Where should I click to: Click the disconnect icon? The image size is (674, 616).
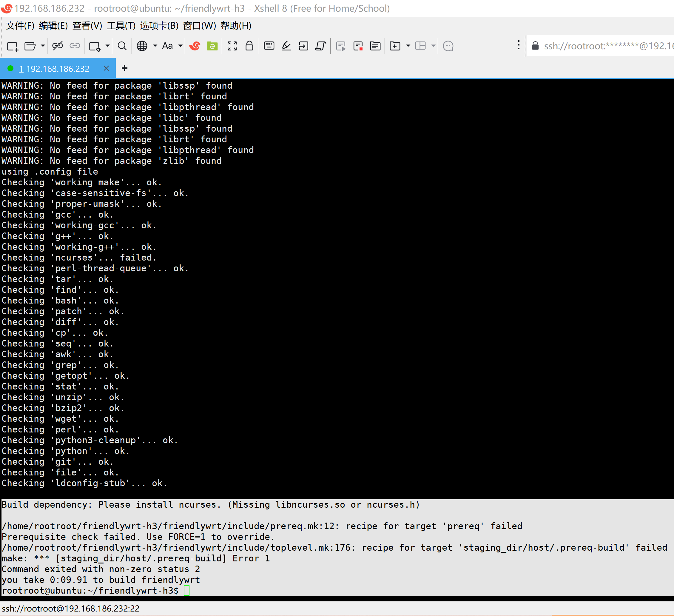click(58, 46)
